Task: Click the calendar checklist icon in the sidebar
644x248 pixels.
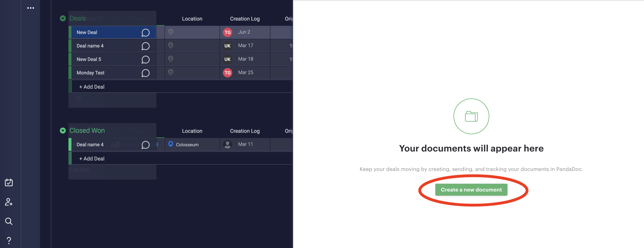Action: pos(9,182)
